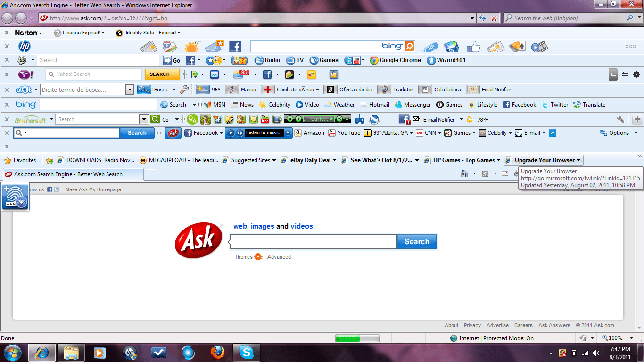Click the Yahoo! Search input field
This screenshot has width=644, height=362.
pos(94,74)
